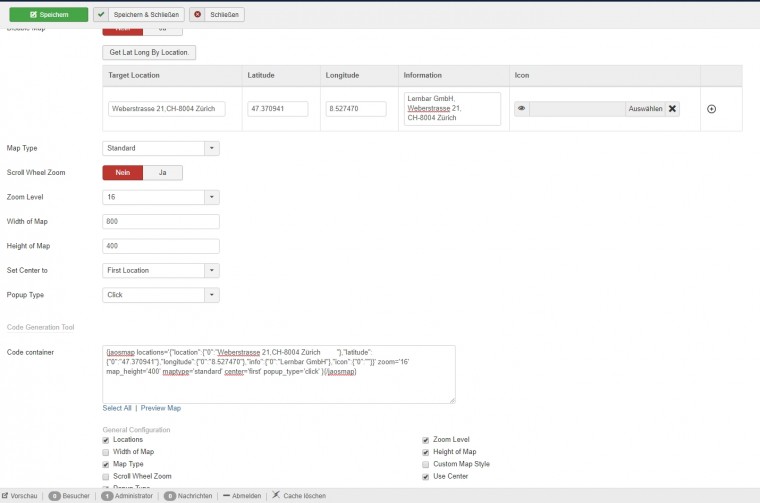
Task: Click the Cache löschen icon in status bar
Action: tap(276, 495)
